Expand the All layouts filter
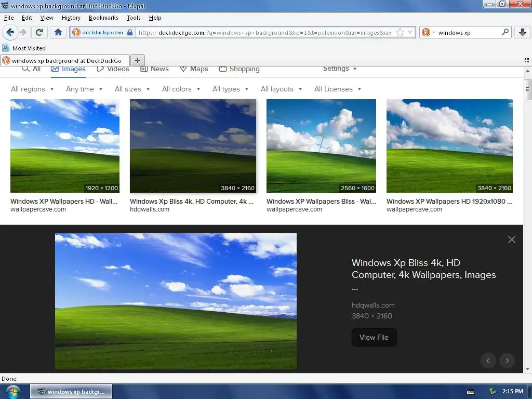Screen dimensions: 532x399 tap(281, 89)
